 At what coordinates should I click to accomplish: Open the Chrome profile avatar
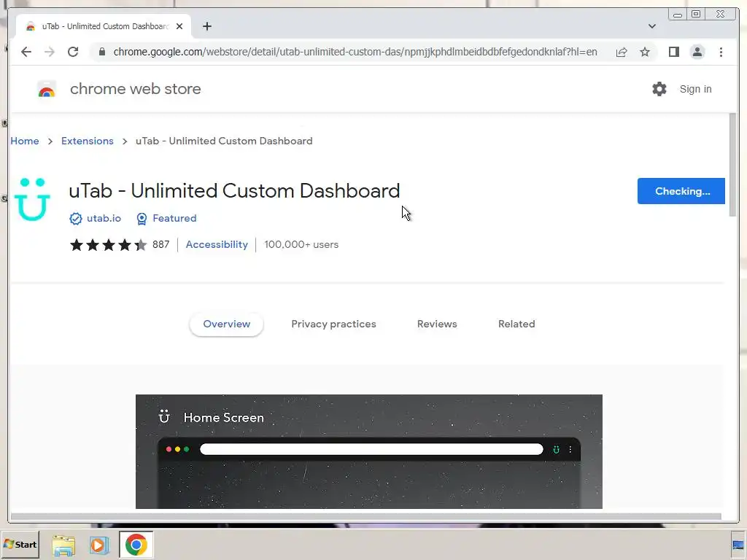[x=697, y=52]
